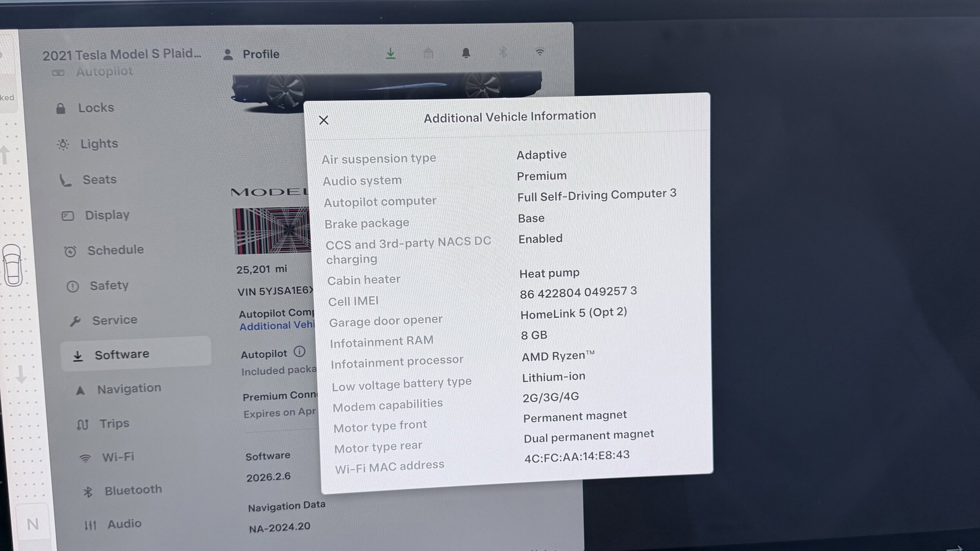
Task: Tap the Wi-Fi status icon in header
Action: click(x=540, y=52)
